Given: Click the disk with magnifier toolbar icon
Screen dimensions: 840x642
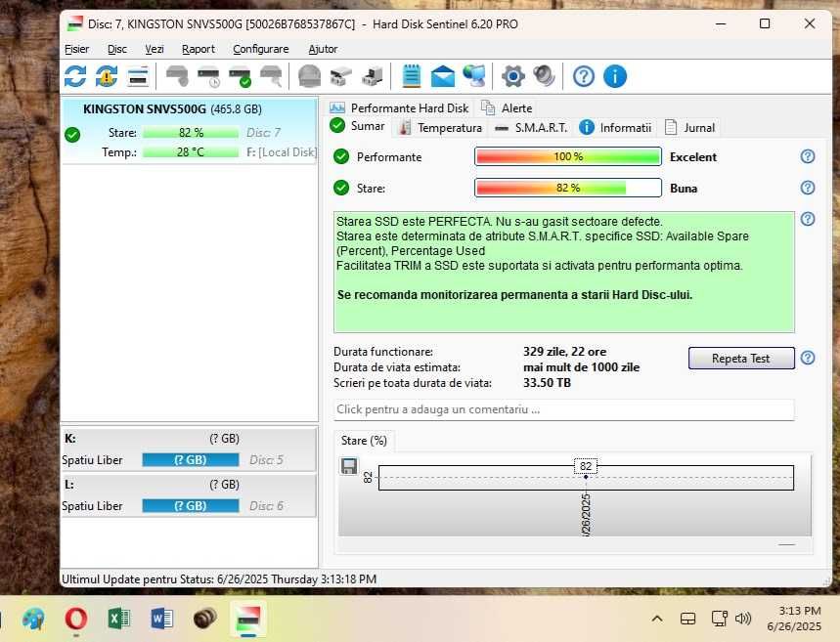Looking at the screenshot, I should pyautogui.click(x=271, y=76).
